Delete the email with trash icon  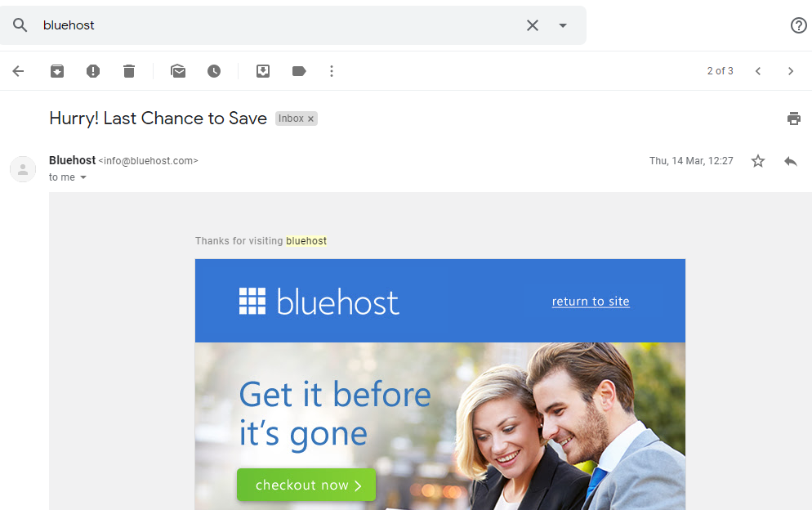coord(129,71)
